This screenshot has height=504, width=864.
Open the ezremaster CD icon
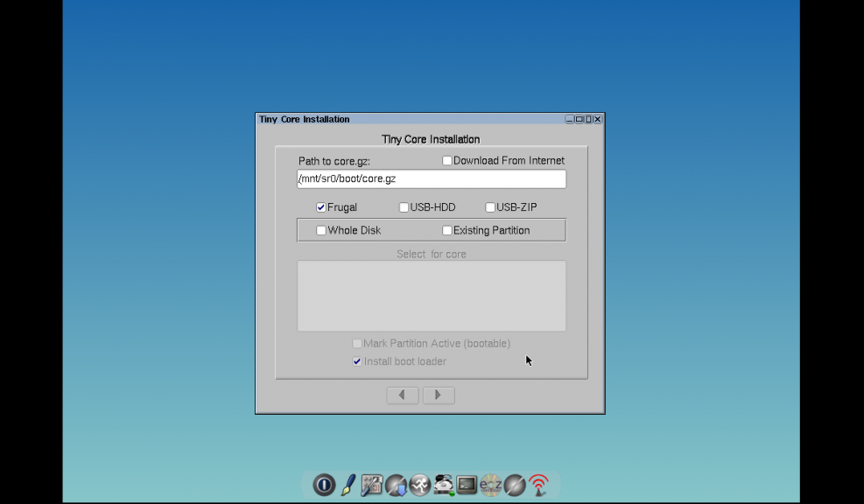[x=490, y=484]
